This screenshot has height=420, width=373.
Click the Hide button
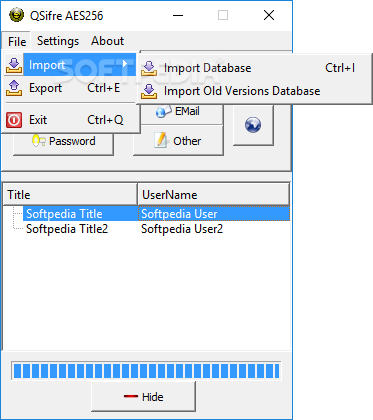pos(143,396)
